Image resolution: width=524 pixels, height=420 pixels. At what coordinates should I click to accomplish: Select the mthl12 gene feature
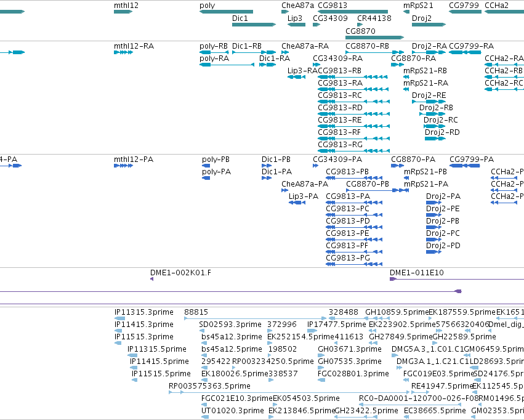tap(123, 12)
